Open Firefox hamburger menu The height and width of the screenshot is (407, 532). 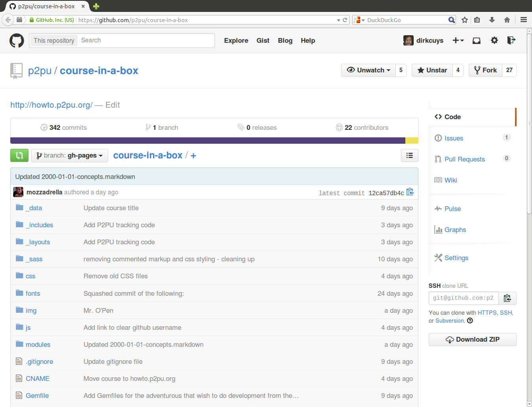click(524, 20)
